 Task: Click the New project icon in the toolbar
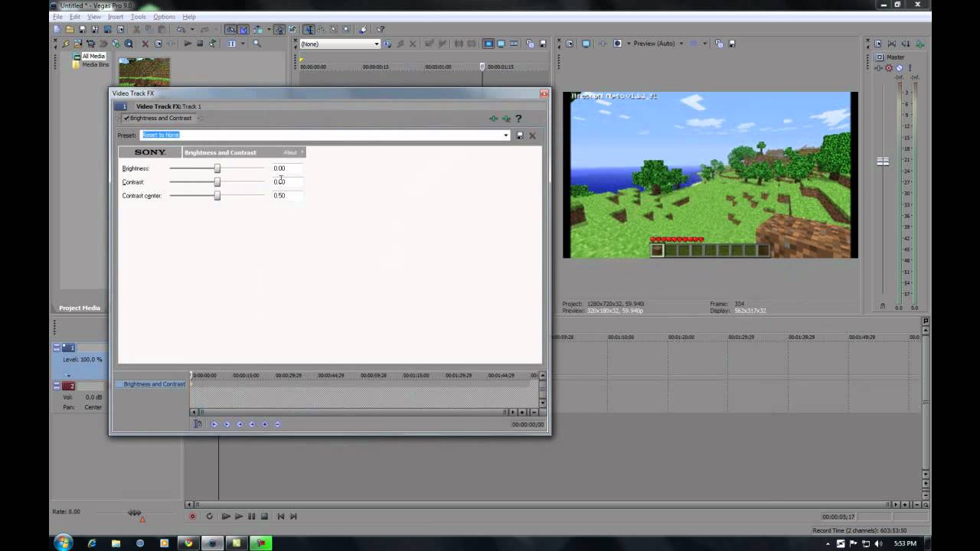(57, 29)
